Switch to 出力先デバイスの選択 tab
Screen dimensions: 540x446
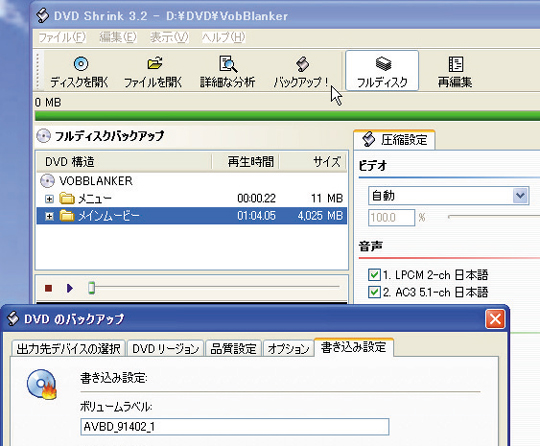click(68, 349)
